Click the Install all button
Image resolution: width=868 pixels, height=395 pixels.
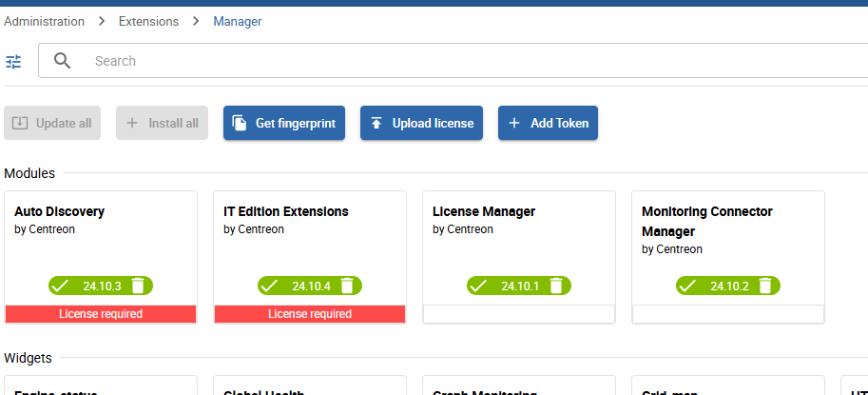[x=163, y=123]
